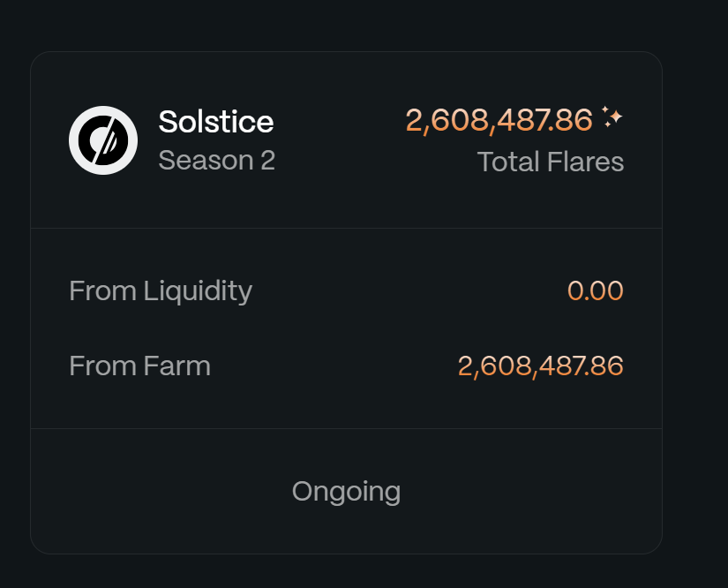The width and height of the screenshot is (728, 588).
Task: Select the From Farm row label
Action: click(139, 366)
